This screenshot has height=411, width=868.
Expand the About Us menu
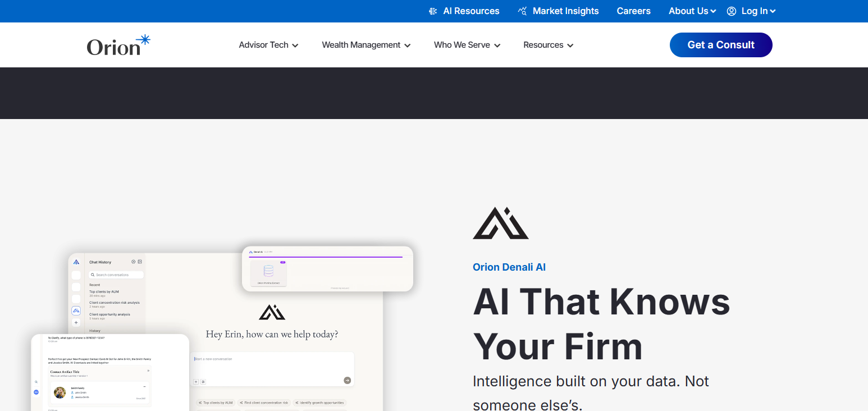click(692, 11)
